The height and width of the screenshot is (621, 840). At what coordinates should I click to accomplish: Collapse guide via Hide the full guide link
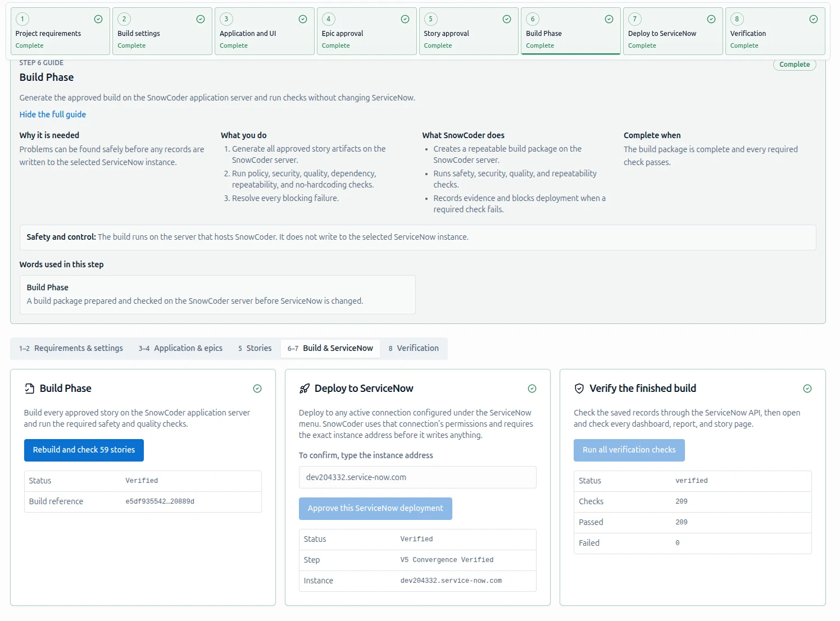tap(53, 115)
